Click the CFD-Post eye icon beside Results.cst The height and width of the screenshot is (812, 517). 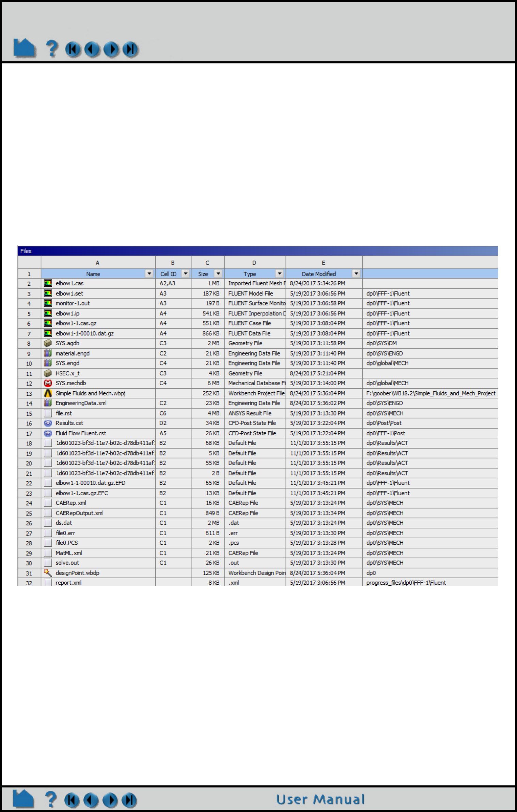tap(48, 423)
